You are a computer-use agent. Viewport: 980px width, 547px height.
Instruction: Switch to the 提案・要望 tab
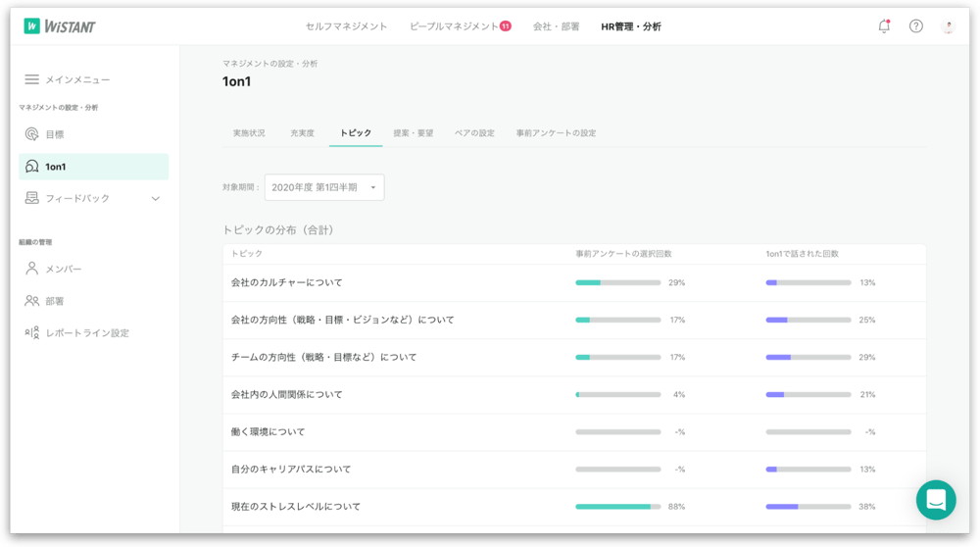click(x=413, y=133)
